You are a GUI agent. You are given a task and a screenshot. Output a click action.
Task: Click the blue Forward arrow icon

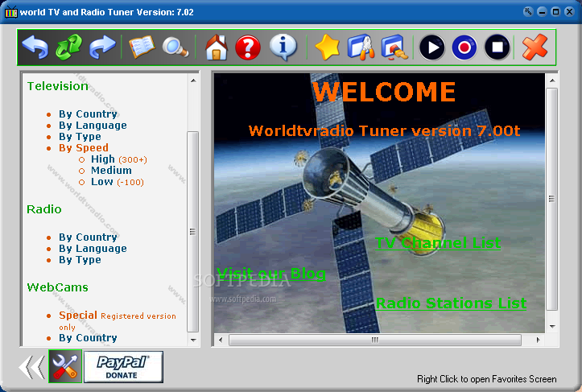pos(102,47)
